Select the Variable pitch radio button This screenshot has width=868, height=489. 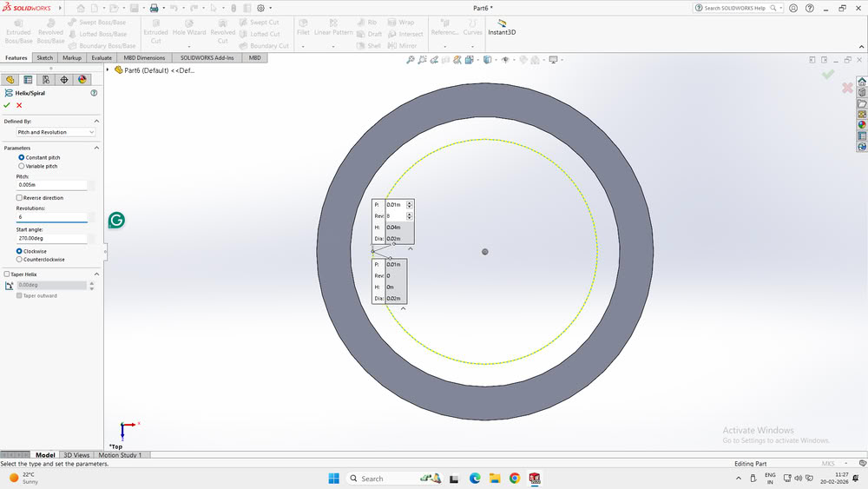22,166
